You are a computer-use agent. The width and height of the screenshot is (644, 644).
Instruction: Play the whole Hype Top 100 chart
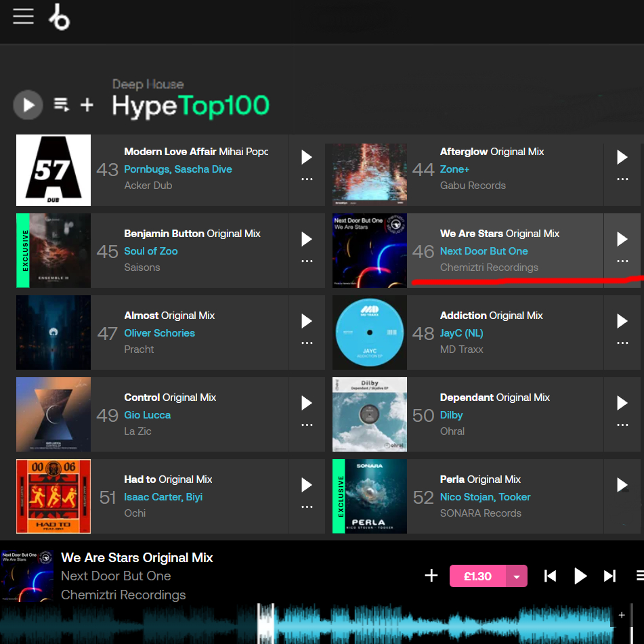[x=28, y=105]
